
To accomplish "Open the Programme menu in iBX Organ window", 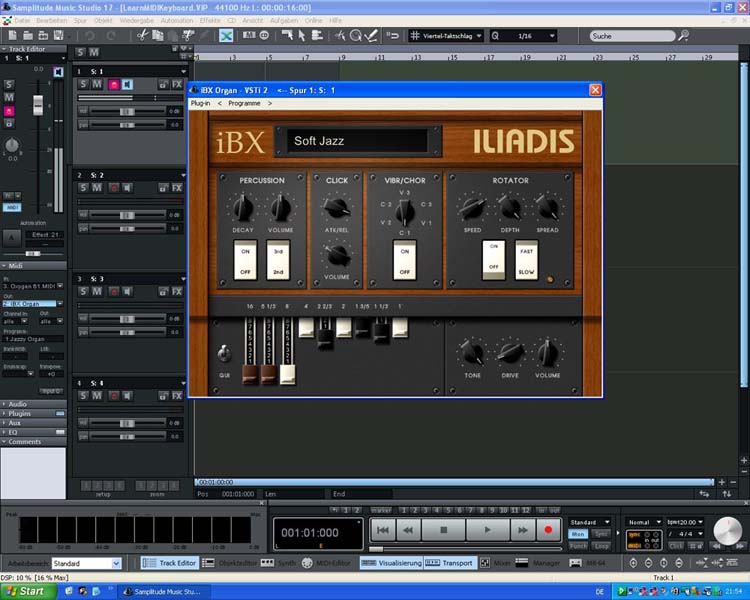I will pos(244,103).
